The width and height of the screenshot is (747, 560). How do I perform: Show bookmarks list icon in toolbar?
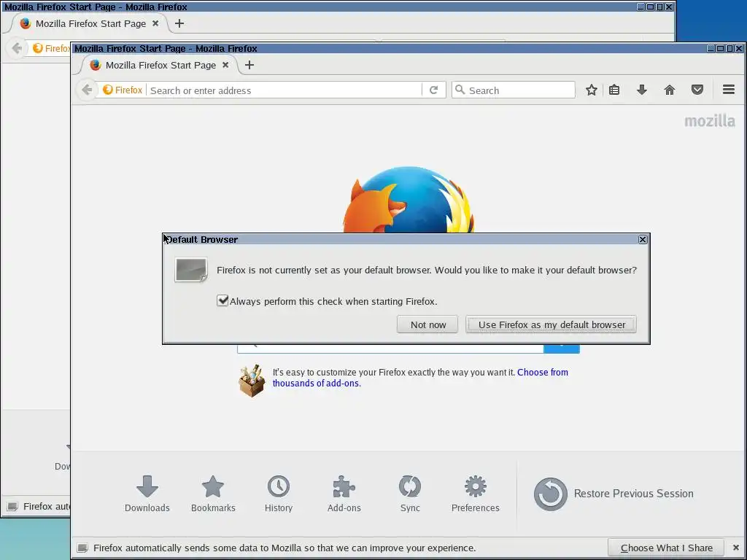tap(614, 90)
